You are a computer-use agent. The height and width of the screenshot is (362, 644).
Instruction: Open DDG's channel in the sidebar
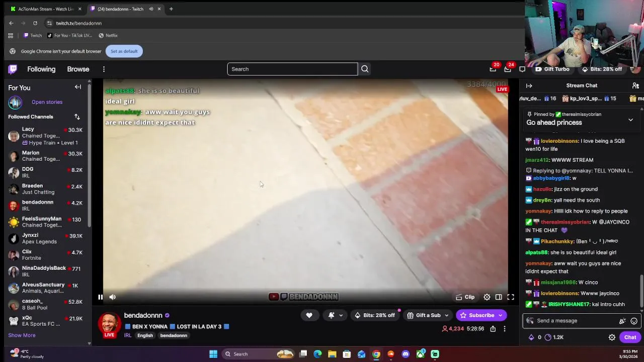[45, 172]
